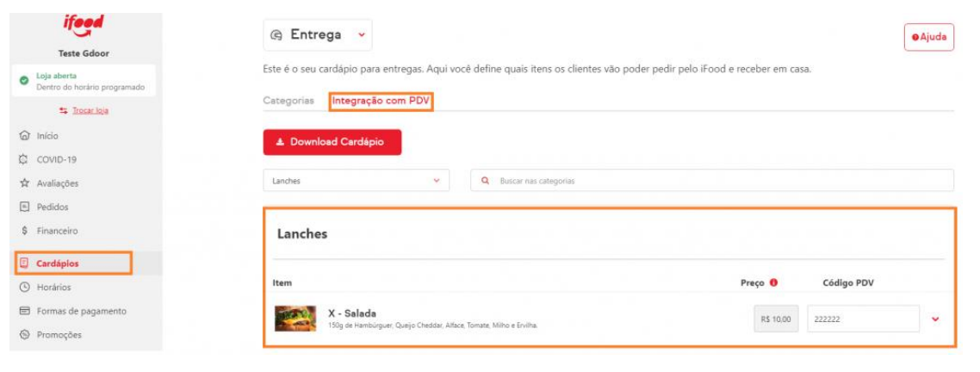Go to Avaliações in sidebar
The width and height of the screenshot is (980, 372).
(x=58, y=183)
